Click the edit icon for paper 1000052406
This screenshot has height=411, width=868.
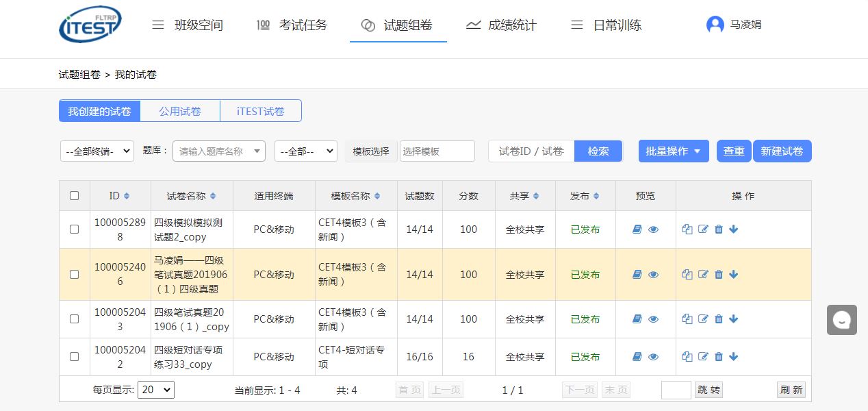703,275
